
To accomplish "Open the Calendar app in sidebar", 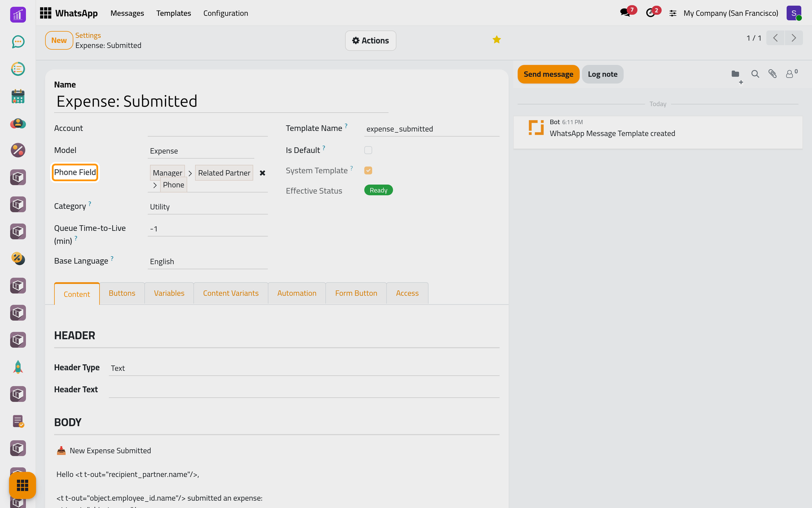I will [18, 96].
